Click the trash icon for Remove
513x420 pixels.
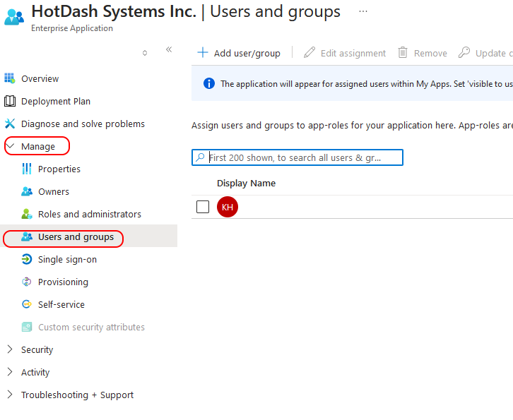(403, 52)
